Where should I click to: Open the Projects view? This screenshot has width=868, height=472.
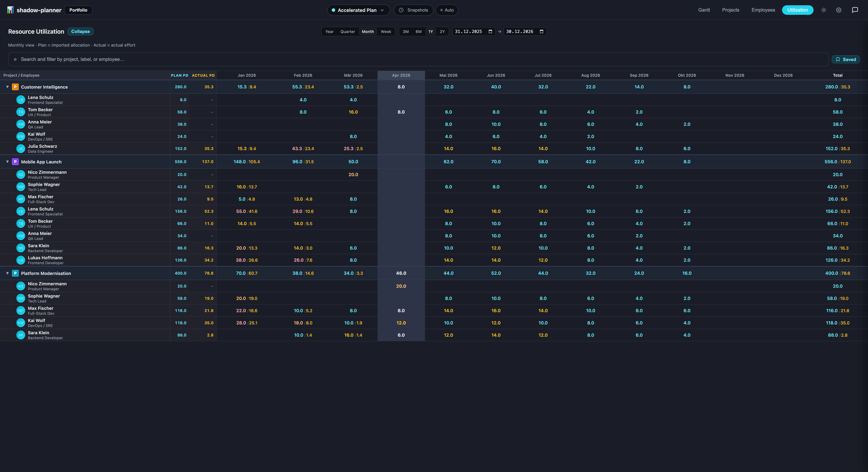(x=731, y=10)
